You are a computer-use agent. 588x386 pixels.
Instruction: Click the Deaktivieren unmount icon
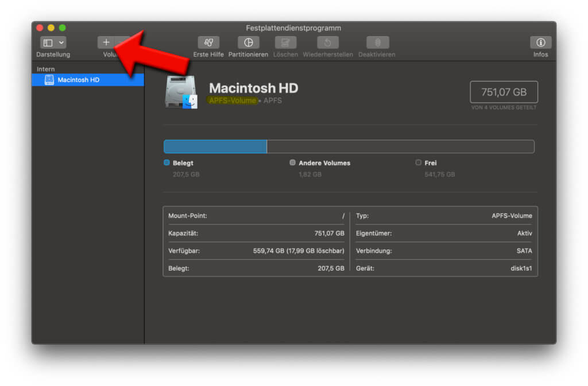[377, 43]
